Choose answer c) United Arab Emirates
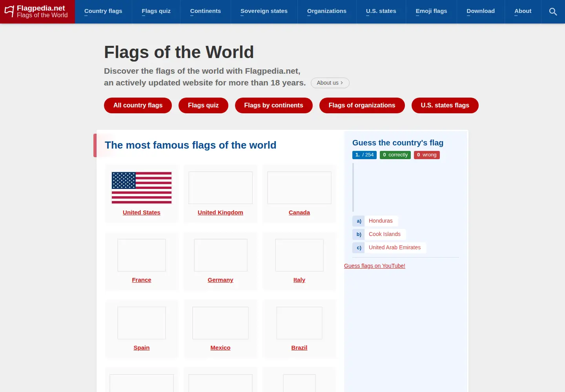565x392 pixels. point(389,248)
